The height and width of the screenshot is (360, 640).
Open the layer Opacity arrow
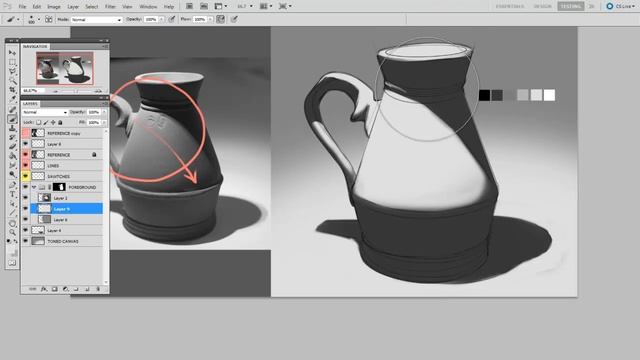pyautogui.click(x=104, y=112)
